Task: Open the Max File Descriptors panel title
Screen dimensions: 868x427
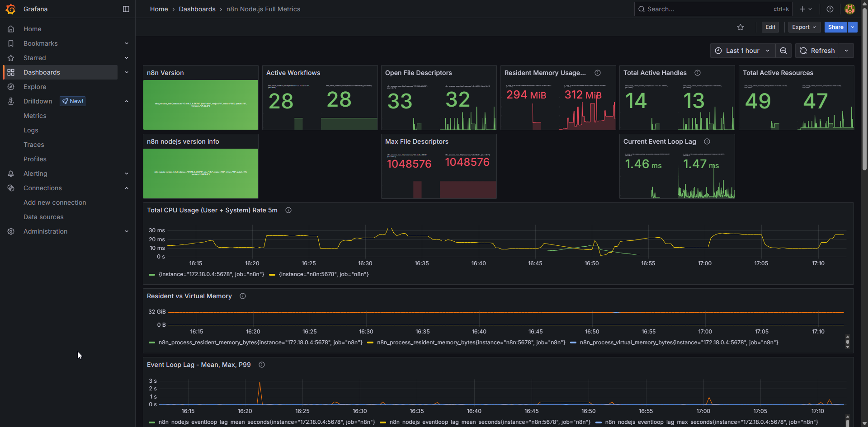Action: click(417, 141)
